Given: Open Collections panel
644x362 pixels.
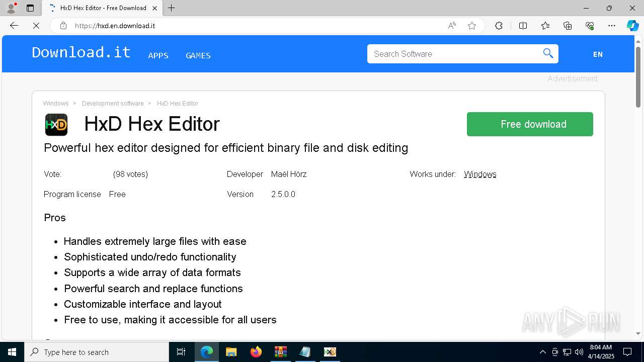Looking at the screenshot, I should [568, 26].
